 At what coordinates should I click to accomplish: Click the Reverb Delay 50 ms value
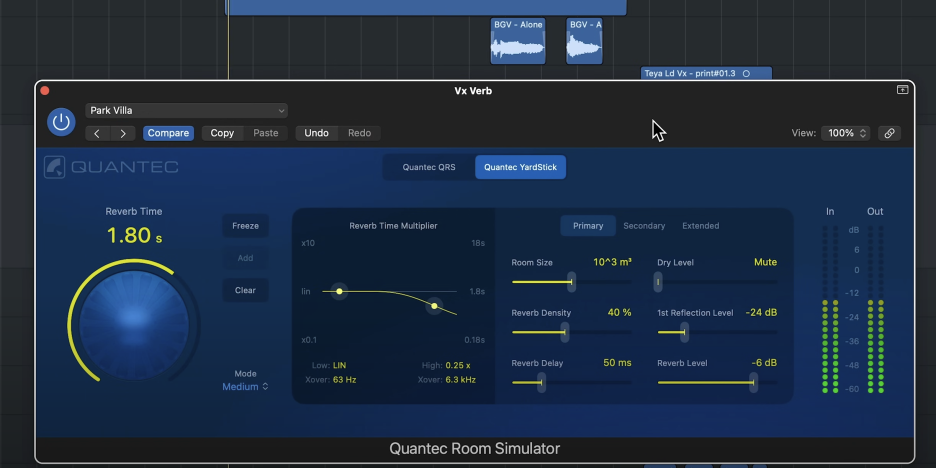(x=617, y=362)
